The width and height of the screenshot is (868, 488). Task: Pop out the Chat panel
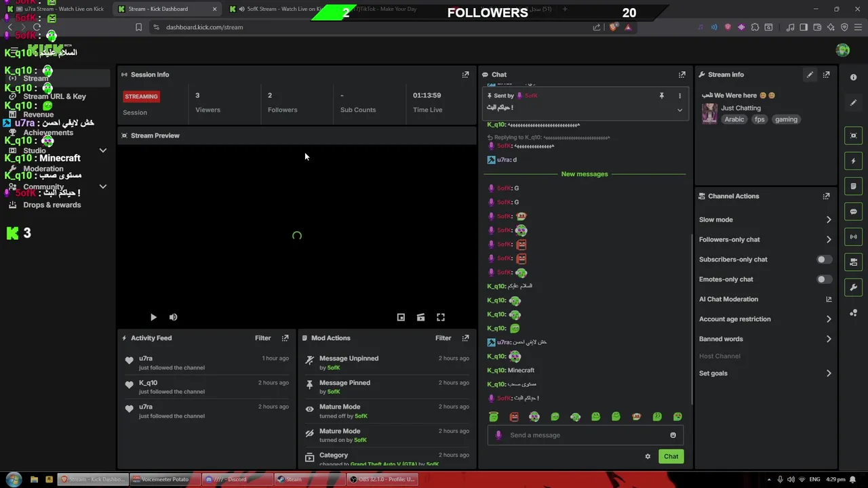pos(682,75)
